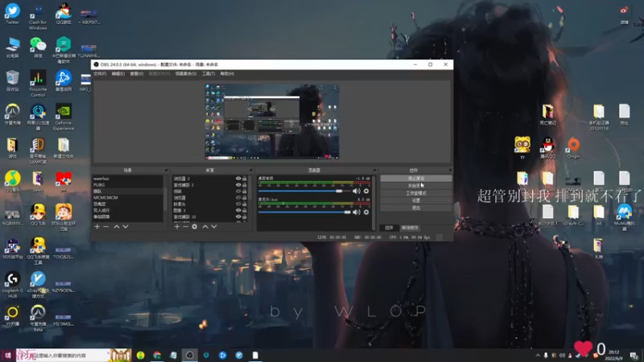The width and height of the screenshot is (644, 362).
Task: Toggle visibility eye of second source
Action: click(x=238, y=185)
